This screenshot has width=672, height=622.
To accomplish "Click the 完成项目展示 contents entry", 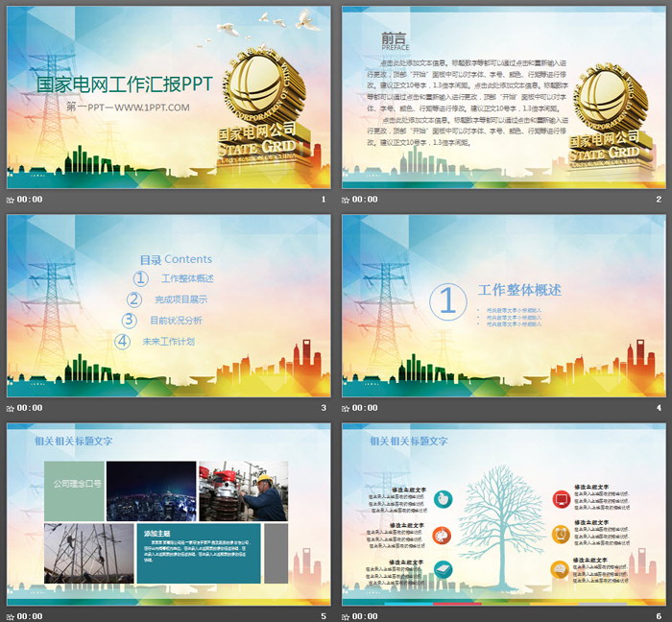I will coord(180,299).
